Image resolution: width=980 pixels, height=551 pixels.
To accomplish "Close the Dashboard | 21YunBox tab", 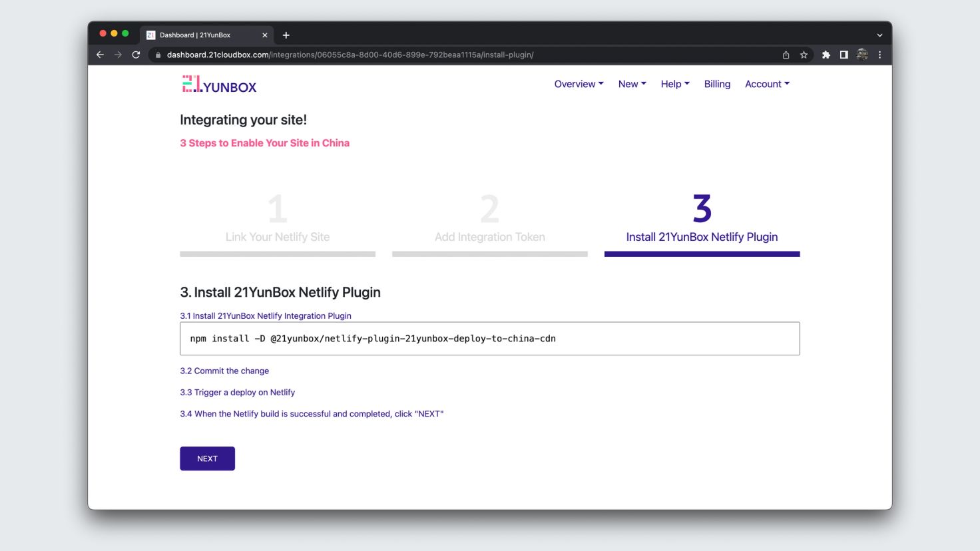I will (264, 35).
